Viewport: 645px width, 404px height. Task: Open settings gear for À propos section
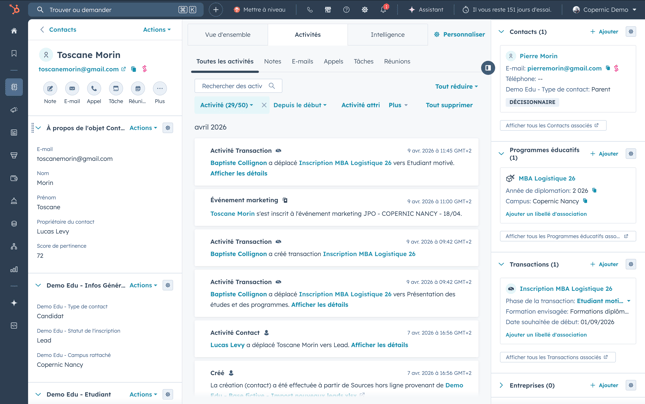tap(168, 128)
